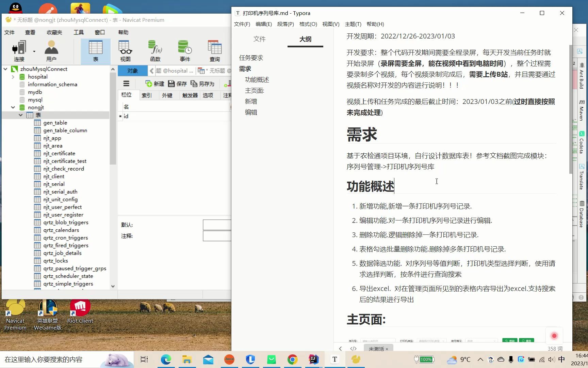Open the 事件 (Events) icon in Navicat

(x=184, y=50)
